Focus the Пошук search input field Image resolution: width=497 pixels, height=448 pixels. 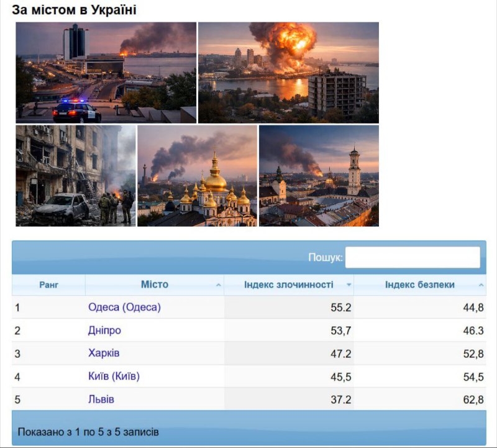(413, 257)
